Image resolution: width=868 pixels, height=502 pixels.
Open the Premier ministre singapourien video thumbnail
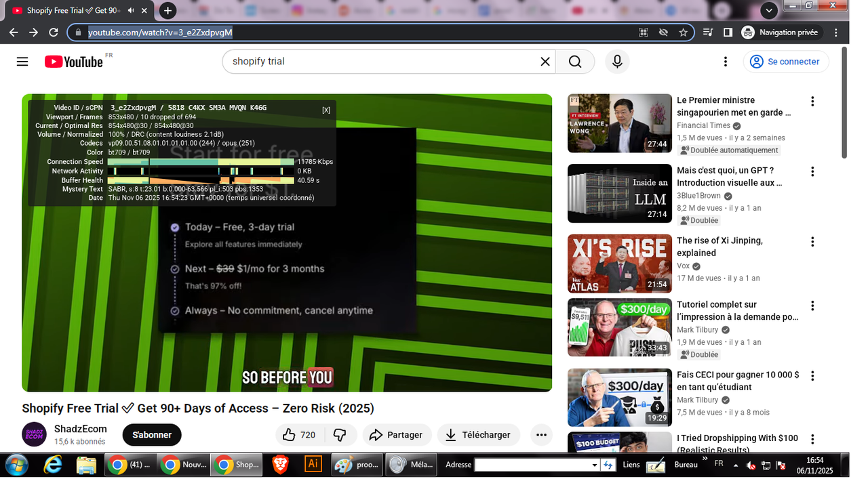(x=620, y=123)
